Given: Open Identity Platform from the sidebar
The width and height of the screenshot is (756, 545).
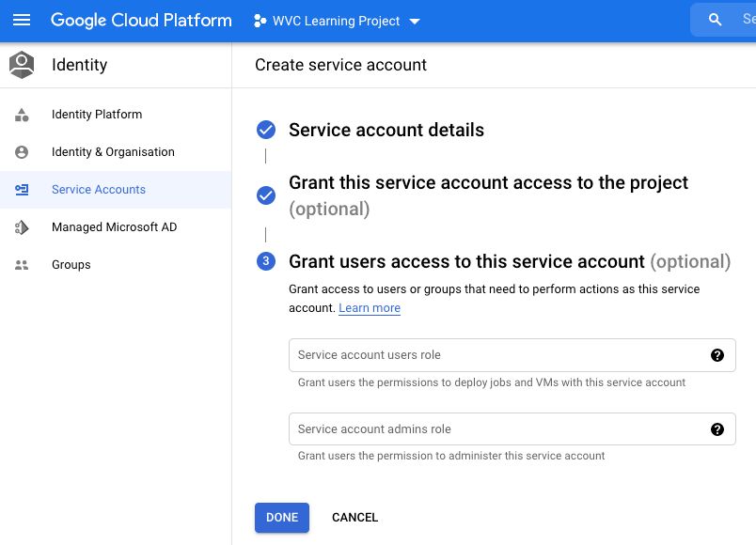Looking at the screenshot, I should [x=97, y=114].
